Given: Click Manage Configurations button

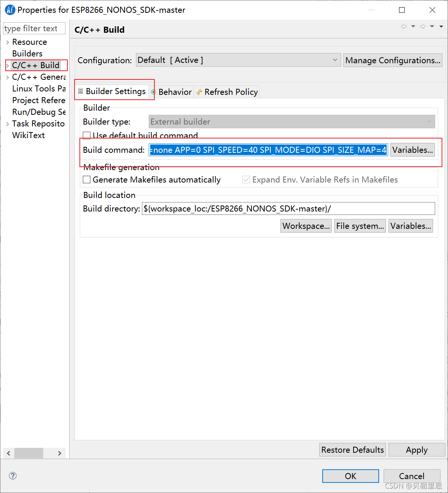Looking at the screenshot, I should click(393, 60).
